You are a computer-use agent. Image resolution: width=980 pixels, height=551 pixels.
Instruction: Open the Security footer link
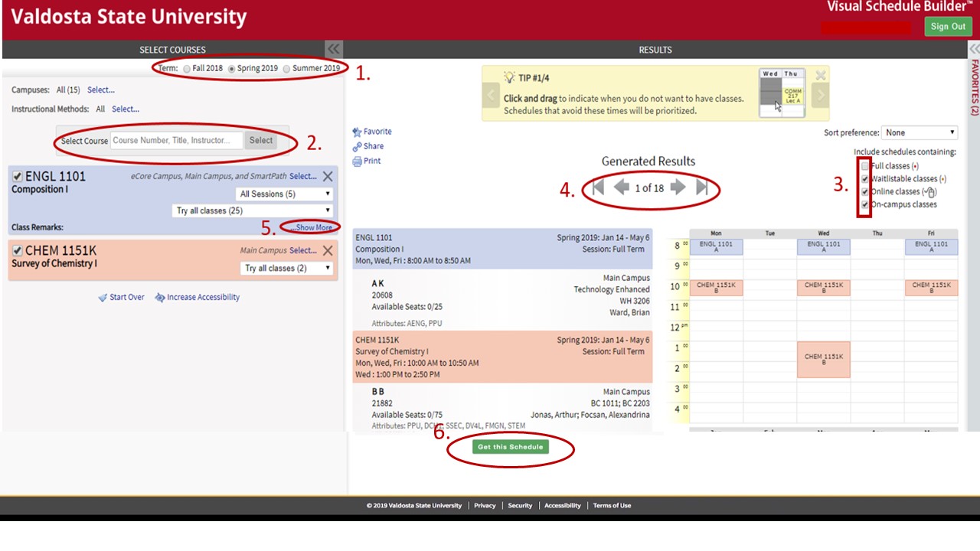coord(520,506)
